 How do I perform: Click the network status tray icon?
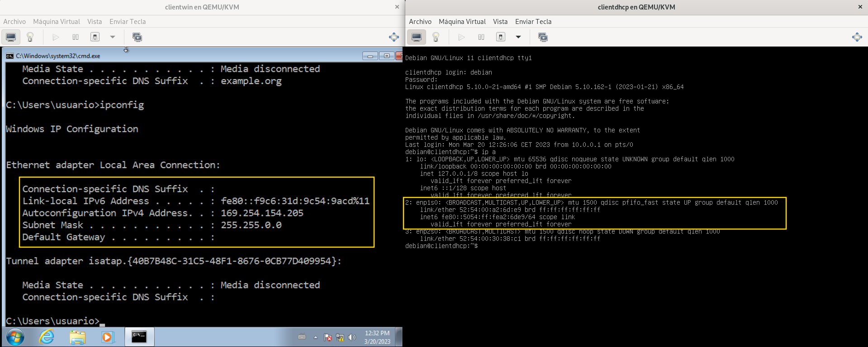[x=340, y=338]
